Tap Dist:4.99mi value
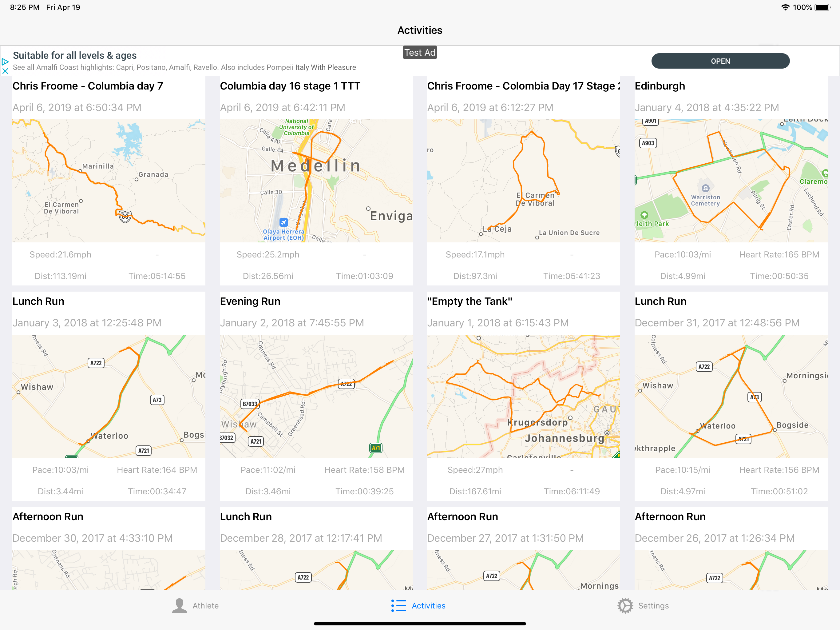 coord(682,276)
